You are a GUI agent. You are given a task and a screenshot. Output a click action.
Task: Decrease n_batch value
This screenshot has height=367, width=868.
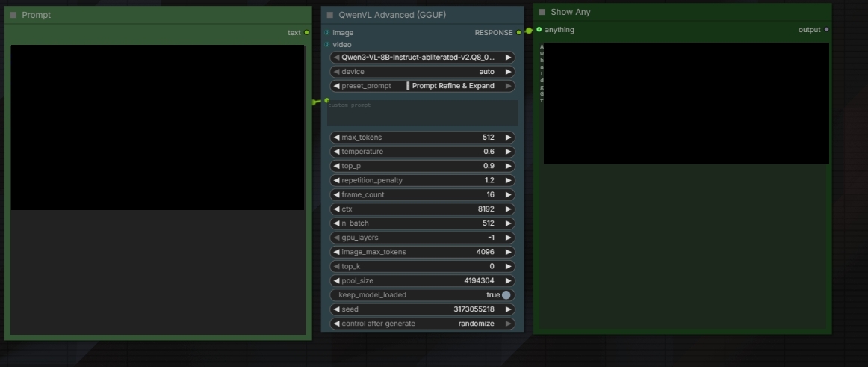point(336,223)
